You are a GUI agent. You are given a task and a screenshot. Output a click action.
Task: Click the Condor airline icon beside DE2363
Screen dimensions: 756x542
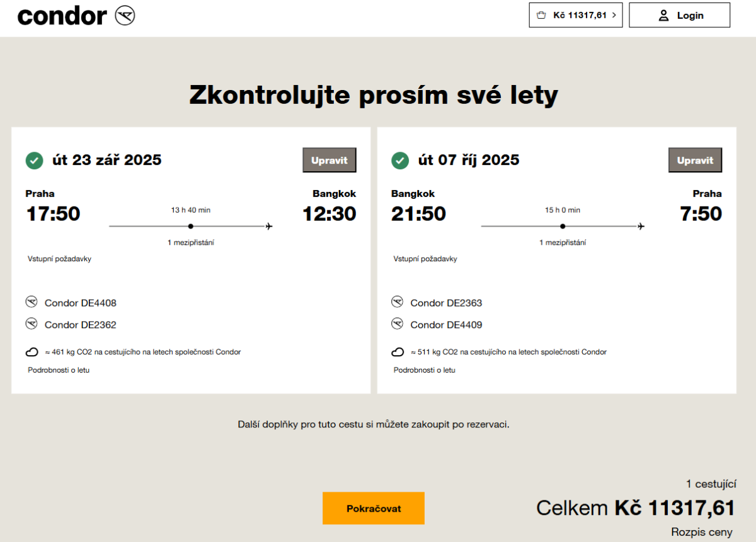[x=397, y=302]
